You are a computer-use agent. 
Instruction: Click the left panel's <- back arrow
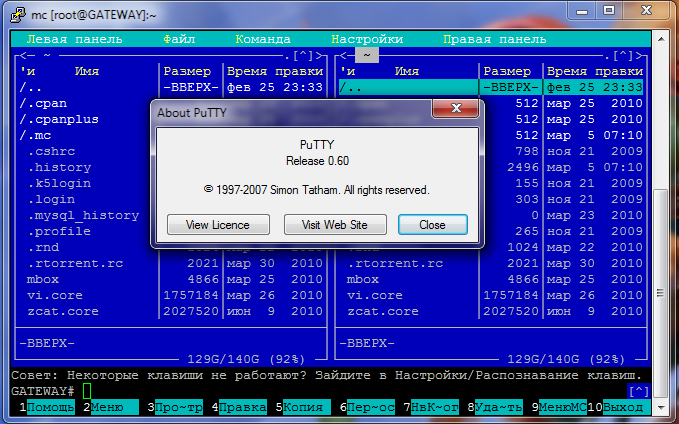point(27,55)
